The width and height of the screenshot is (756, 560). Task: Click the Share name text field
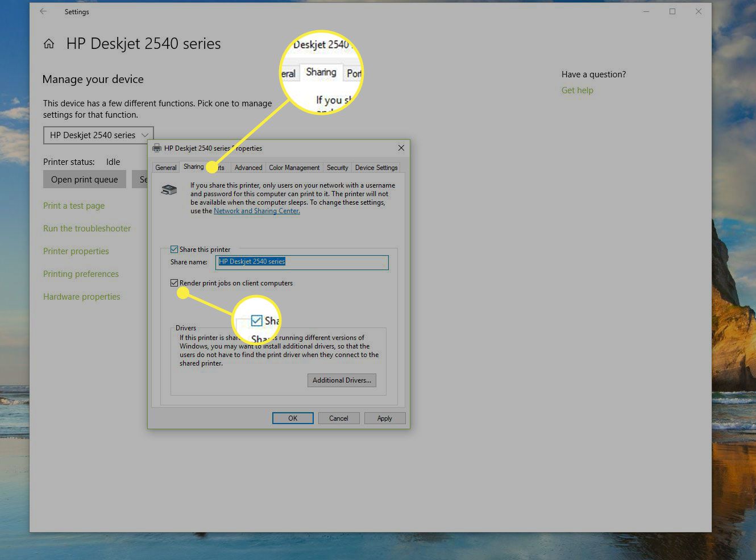302,262
